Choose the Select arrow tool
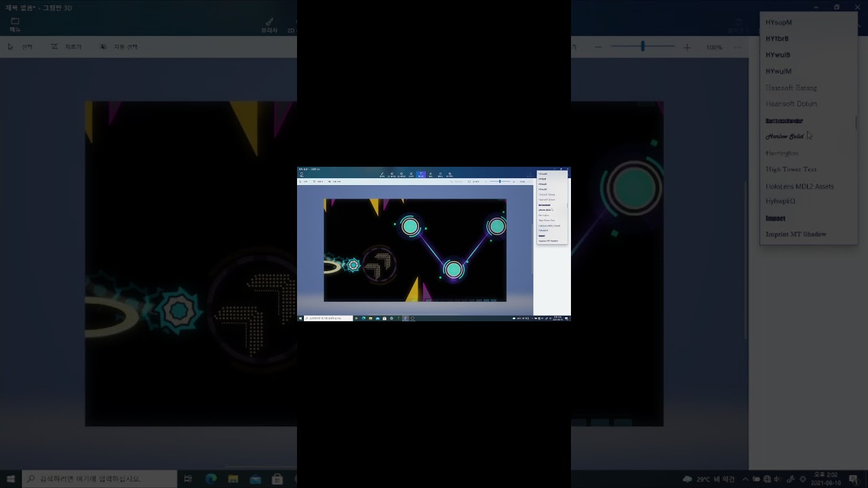Image resolution: width=868 pixels, height=488 pixels. point(303,182)
